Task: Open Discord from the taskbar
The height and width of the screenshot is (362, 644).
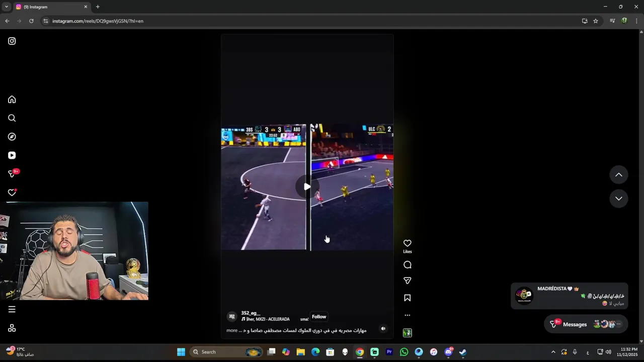Action: [x=448, y=352]
